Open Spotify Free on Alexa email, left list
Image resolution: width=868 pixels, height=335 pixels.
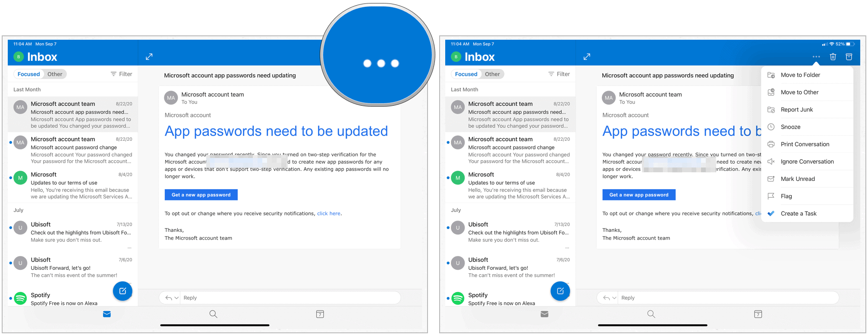tap(73, 298)
